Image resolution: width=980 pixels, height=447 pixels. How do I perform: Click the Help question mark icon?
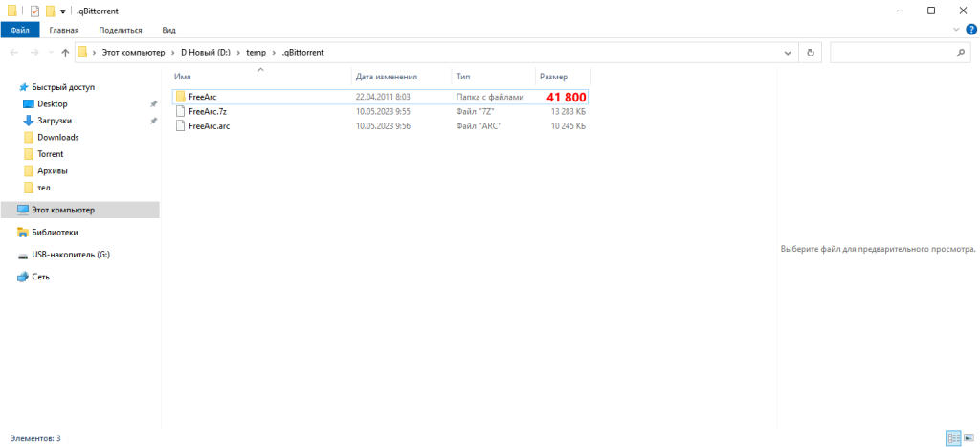click(x=971, y=30)
